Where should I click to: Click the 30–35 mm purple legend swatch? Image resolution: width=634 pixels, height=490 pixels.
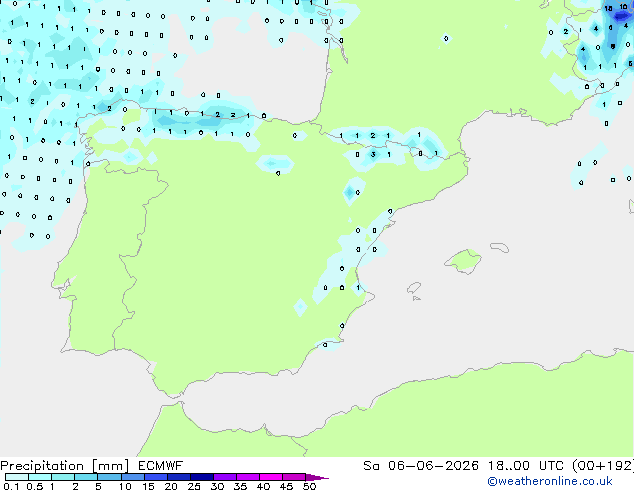point(225,477)
